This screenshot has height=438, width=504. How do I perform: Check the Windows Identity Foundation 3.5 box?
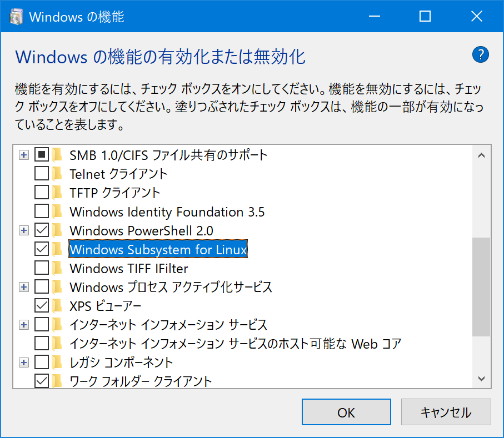(42, 212)
